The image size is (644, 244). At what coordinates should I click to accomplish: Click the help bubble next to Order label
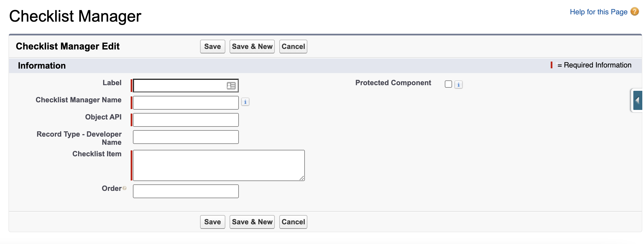coord(124,188)
